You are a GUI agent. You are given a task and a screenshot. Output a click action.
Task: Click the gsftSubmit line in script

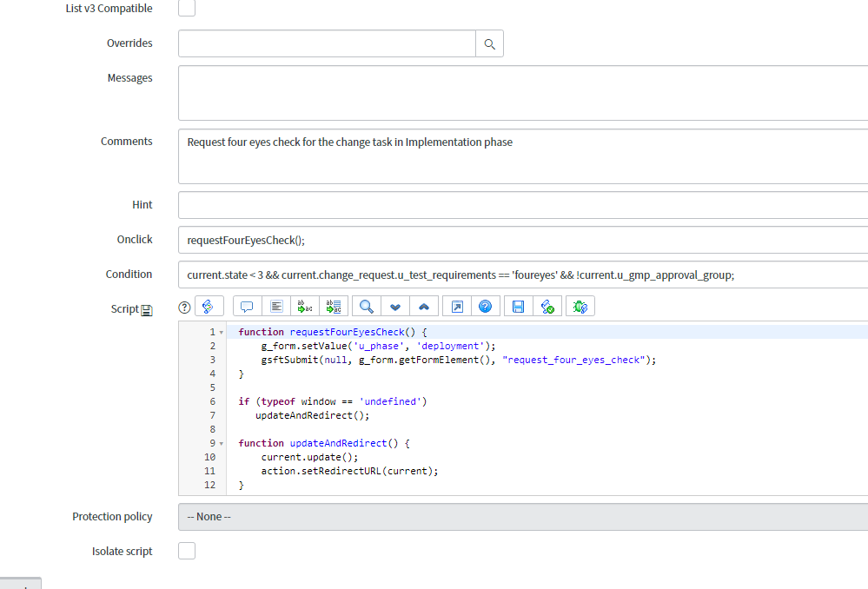pyautogui.click(x=459, y=360)
